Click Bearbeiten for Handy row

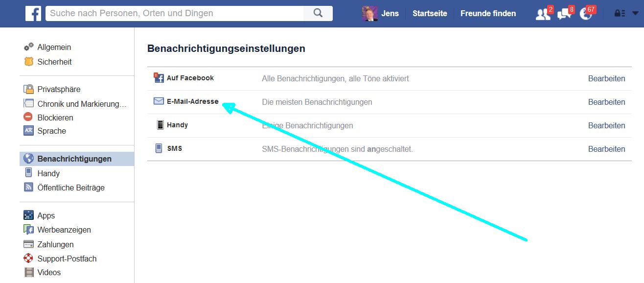pos(606,125)
